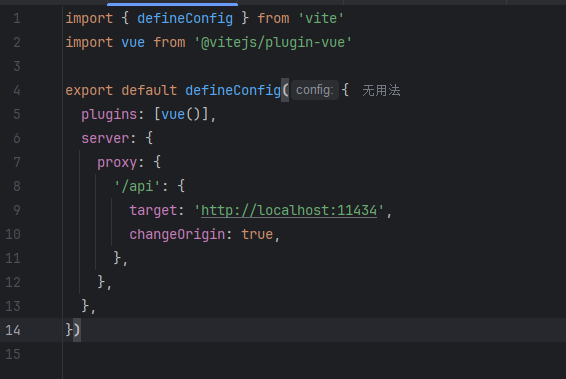Click the import keyword on line 1
The height and width of the screenshot is (379, 566).
(89, 18)
